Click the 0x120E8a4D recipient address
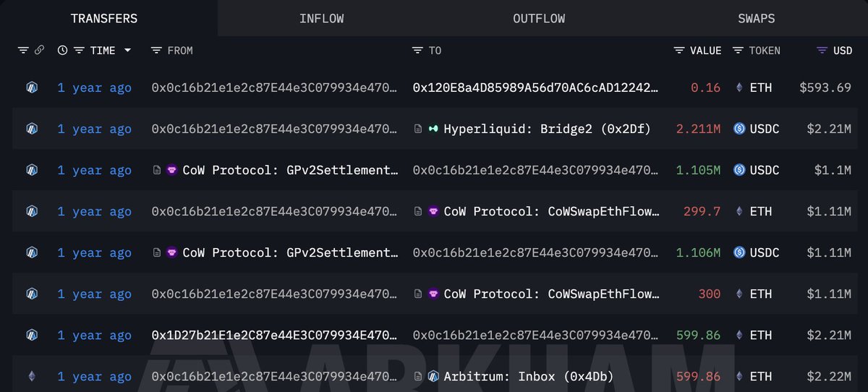 535,88
